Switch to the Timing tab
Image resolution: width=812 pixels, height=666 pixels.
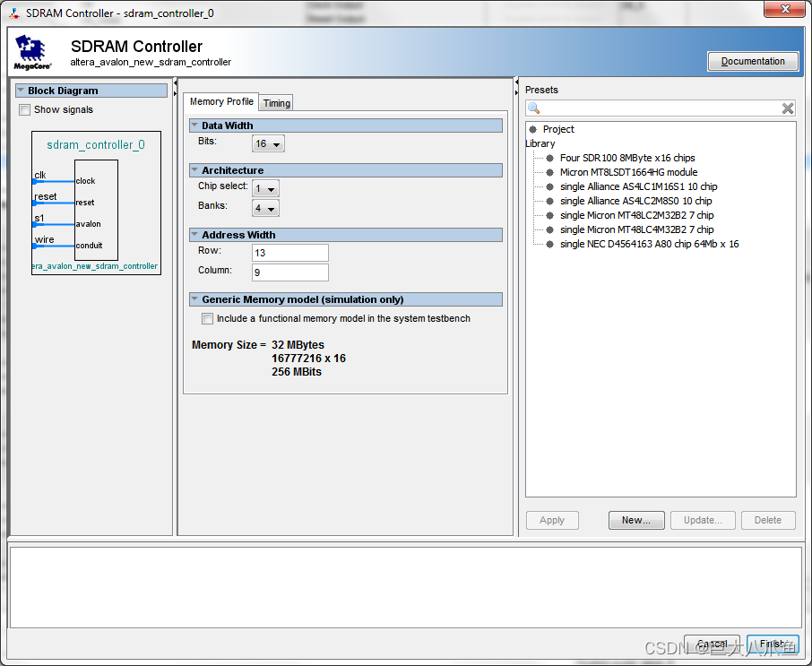[x=277, y=103]
